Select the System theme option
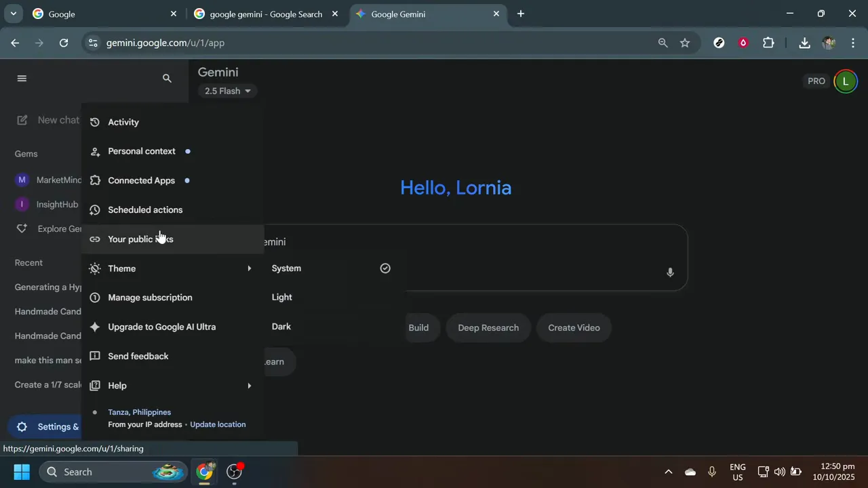Viewport: 868px width, 488px height. [x=332, y=268]
